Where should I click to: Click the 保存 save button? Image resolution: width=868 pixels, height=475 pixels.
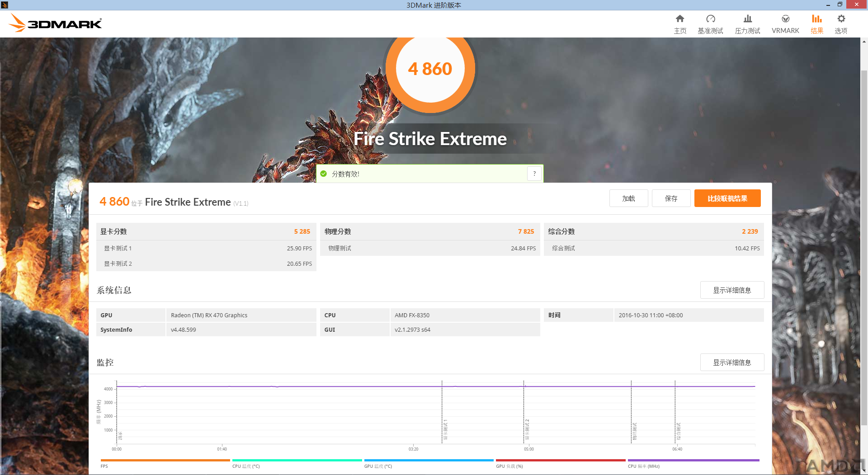tap(671, 198)
